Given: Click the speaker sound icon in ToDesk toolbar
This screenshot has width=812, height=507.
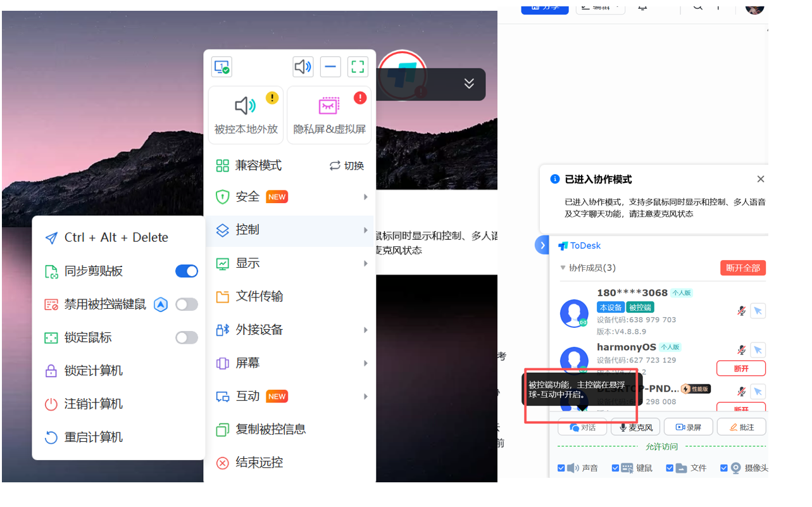Looking at the screenshot, I should tap(303, 66).
